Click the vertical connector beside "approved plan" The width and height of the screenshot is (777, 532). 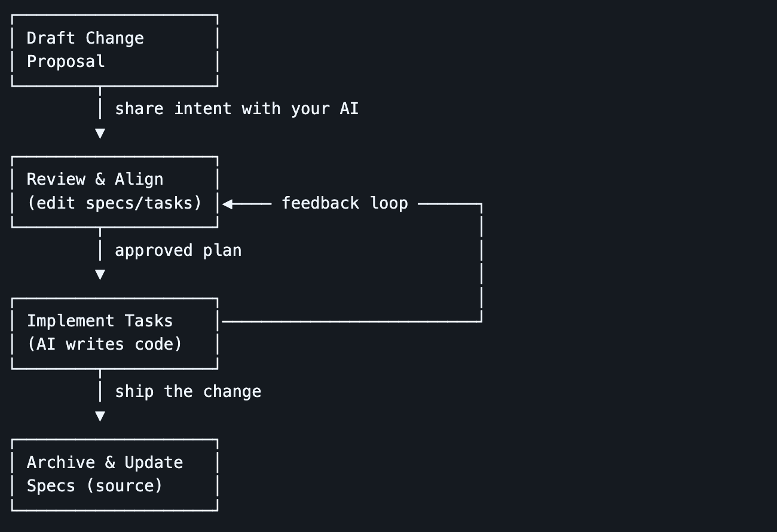tap(100, 249)
